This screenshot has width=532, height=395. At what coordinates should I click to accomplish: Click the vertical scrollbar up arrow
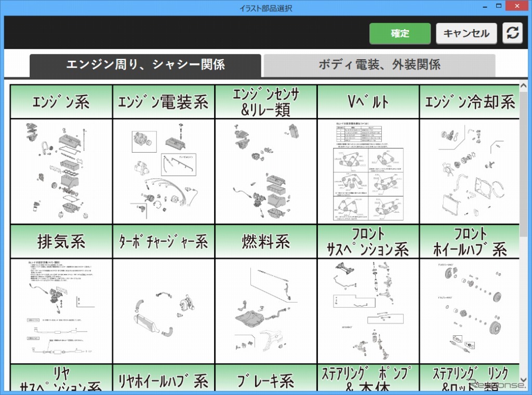(x=524, y=85)
